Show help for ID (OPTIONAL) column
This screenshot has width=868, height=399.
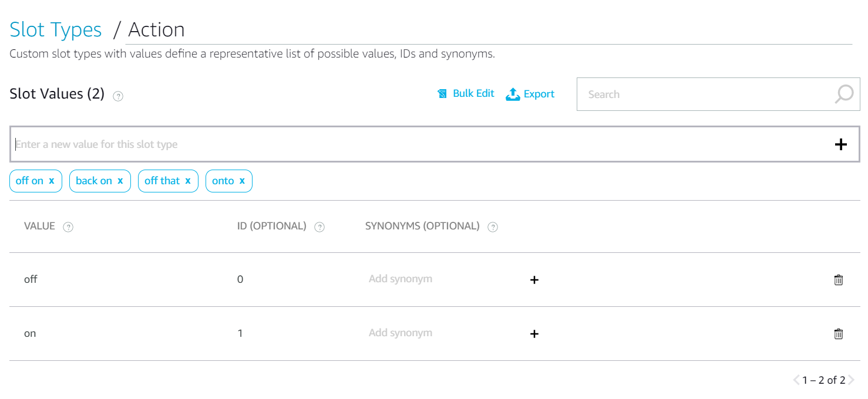[319, 227]
